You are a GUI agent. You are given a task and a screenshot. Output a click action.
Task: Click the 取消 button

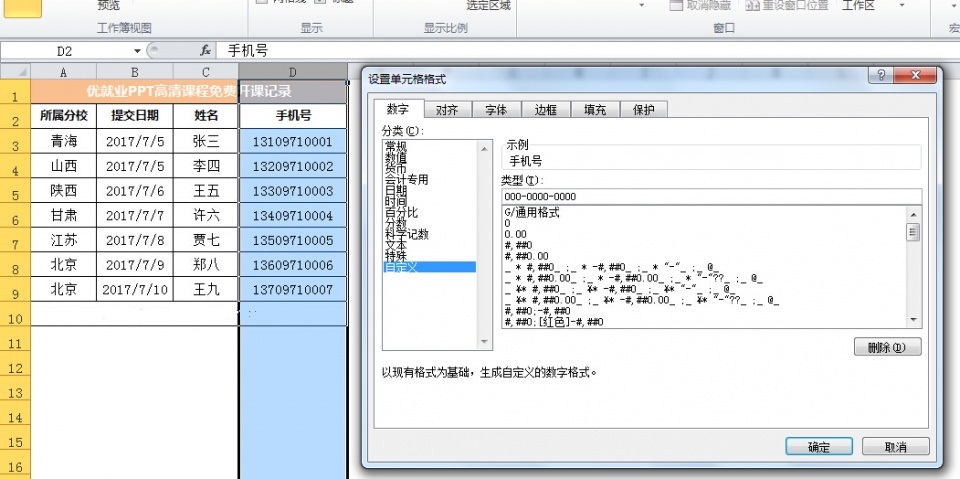(895, 447)
